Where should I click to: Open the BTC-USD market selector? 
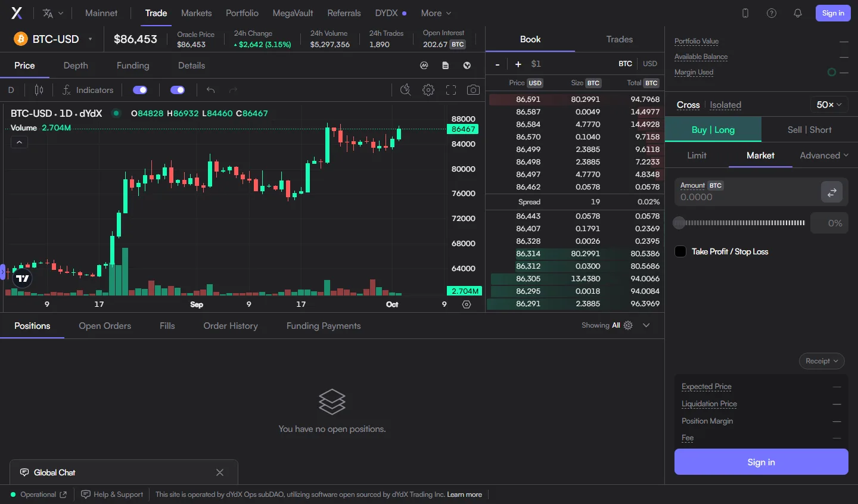pos(54,39)
